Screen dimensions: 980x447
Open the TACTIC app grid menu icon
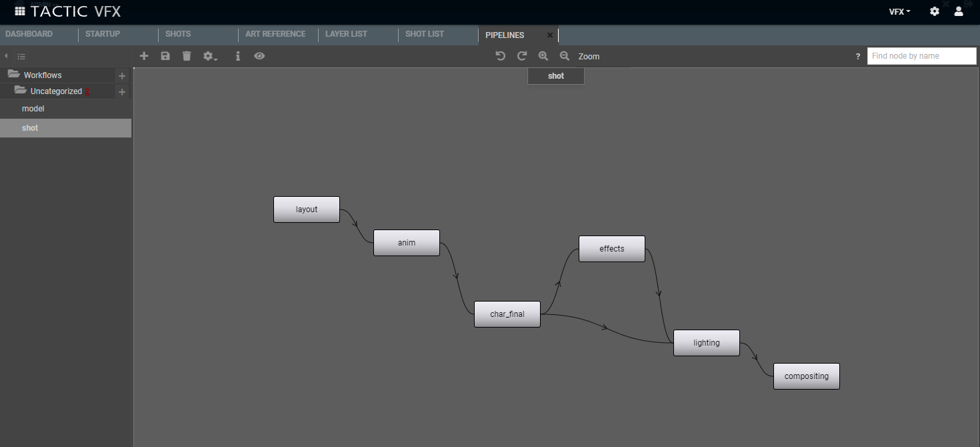[20, 11]
